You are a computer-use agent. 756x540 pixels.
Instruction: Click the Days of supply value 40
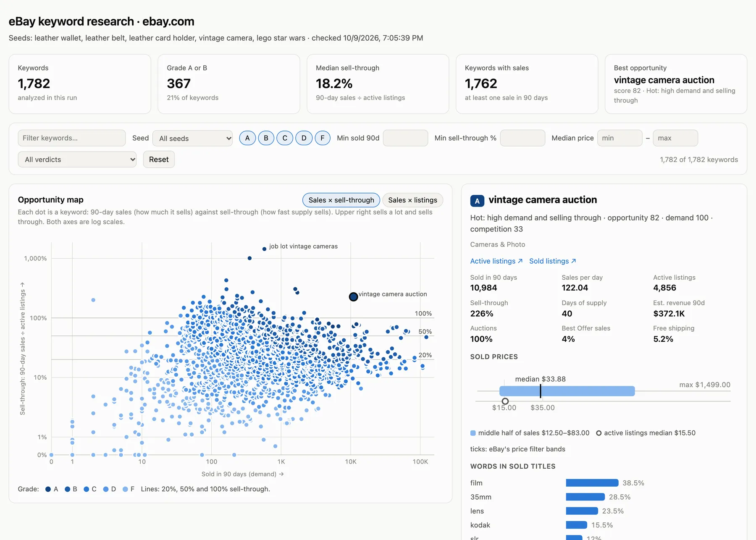[567, 314]
